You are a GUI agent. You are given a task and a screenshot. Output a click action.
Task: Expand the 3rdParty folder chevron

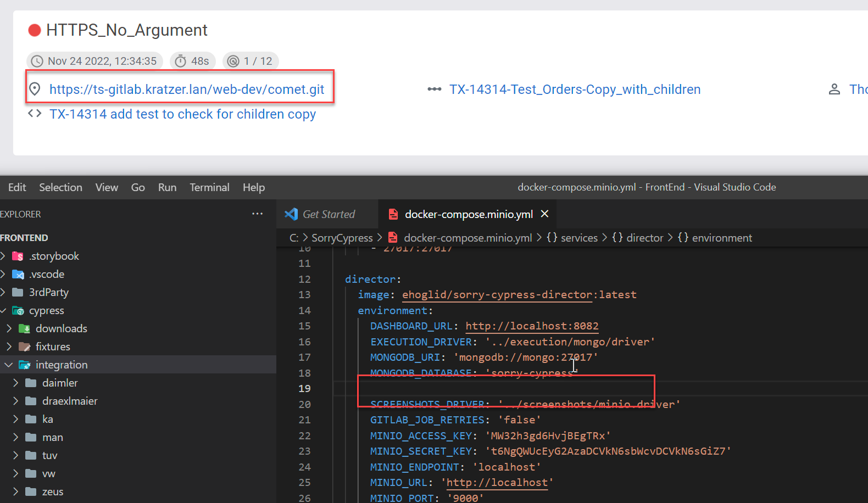coord(3,292)
